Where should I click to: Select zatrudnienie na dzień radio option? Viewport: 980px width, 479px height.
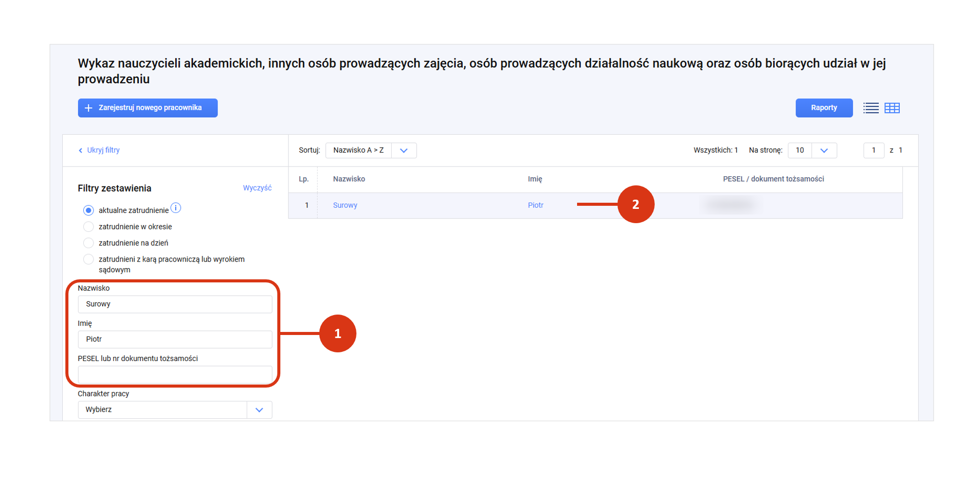pyautogui.click(x=88, y=243)
